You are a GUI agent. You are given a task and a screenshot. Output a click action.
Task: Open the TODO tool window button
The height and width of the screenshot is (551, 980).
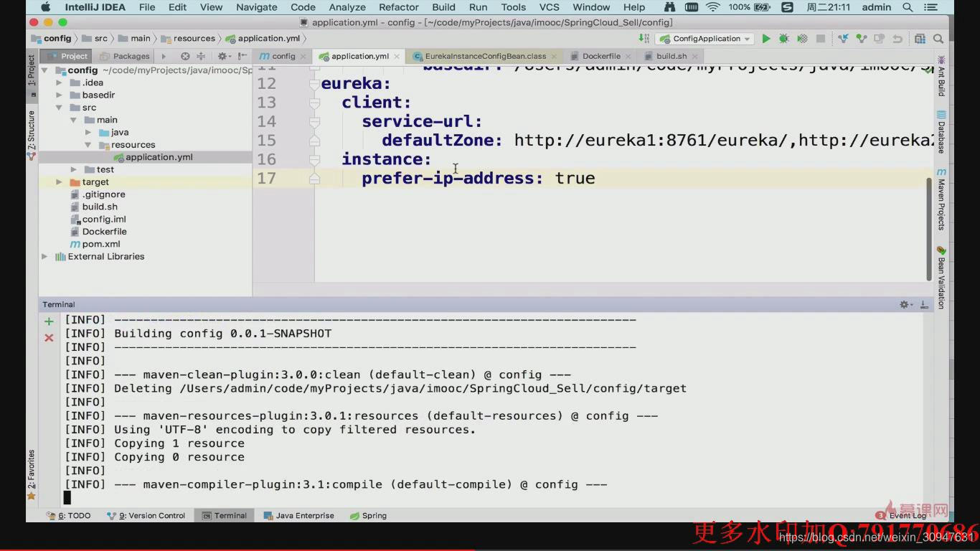[x=69, y=515]
